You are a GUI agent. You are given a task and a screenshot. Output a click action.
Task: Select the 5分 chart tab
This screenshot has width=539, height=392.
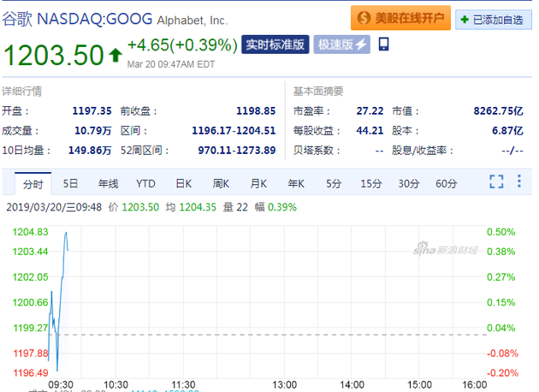click(x=334, y=184)
